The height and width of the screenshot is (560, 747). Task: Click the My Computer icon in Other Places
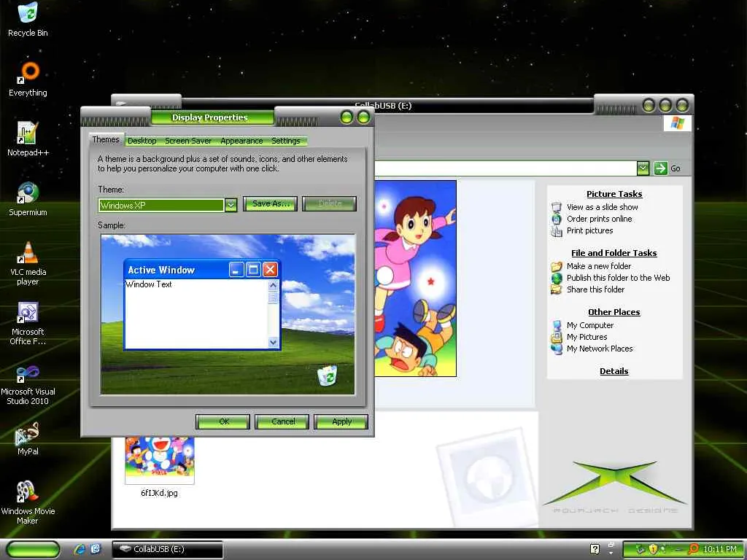[556, 326]
